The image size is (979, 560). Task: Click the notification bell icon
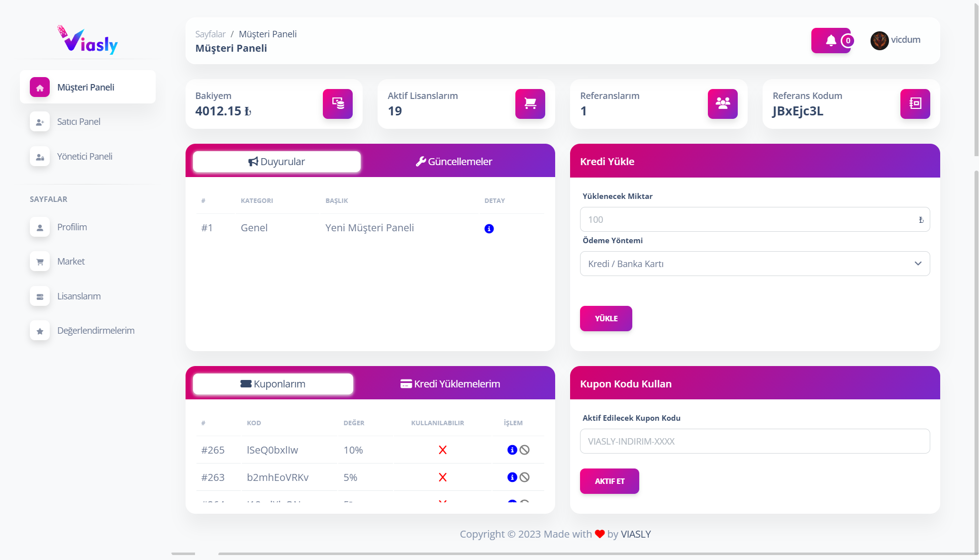(831, 40)
